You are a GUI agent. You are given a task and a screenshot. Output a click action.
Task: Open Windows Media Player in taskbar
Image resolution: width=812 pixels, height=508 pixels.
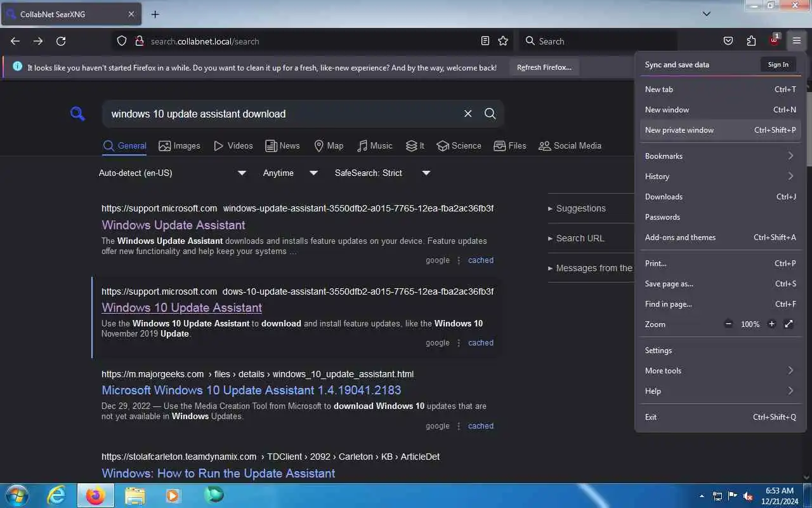point(173,495)
